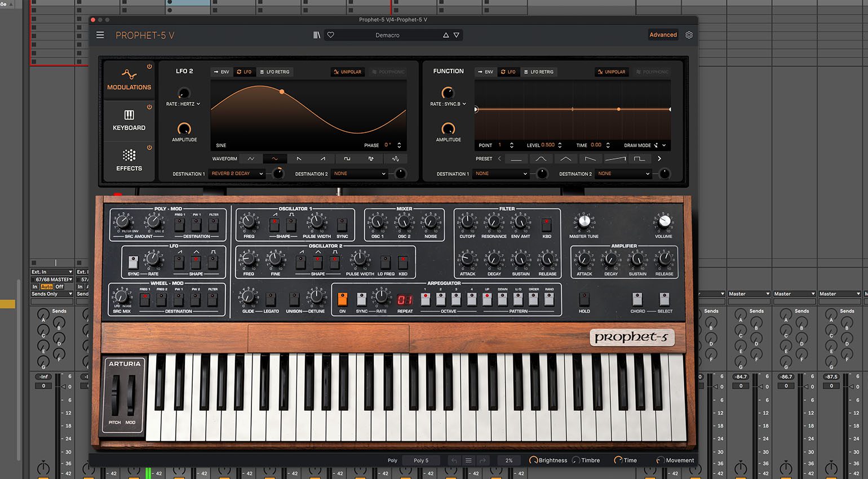
Task: Select LFO RETRIG mode for Function
Action: [538, 72]
